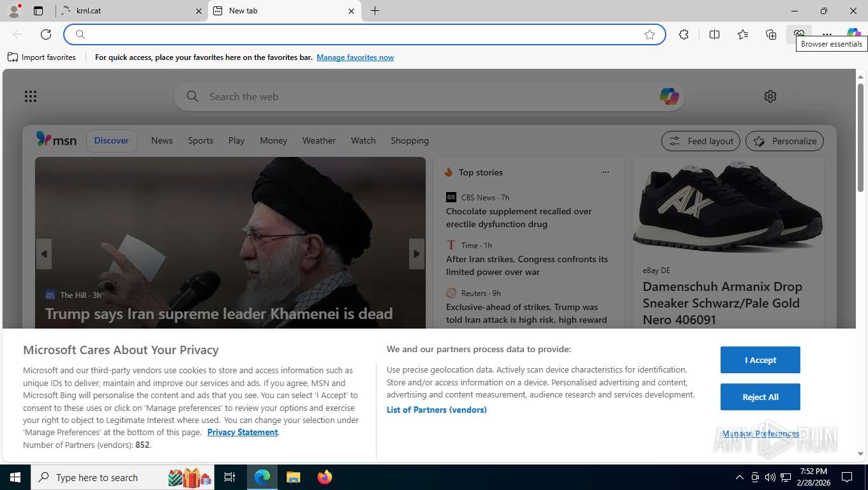
Task: Open Damenschuh Armanix Drop Sneaker listing
Action: tap(722, 303)
